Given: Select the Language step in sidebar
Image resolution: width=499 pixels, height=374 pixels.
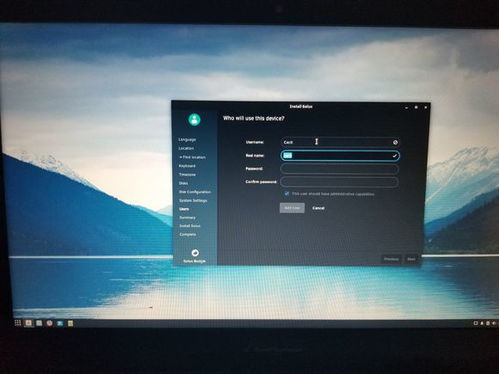Looking at the screenshot, I should pyautogui.click(x=187, y=139).
